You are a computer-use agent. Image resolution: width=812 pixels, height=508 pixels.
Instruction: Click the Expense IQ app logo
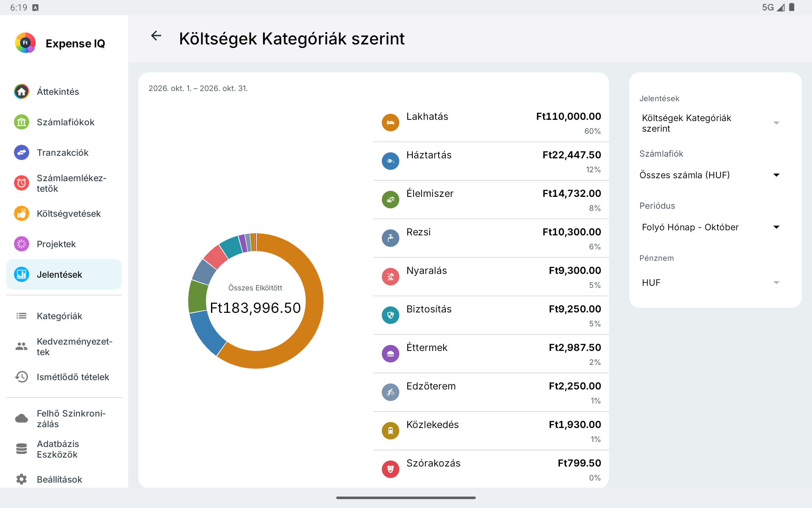click(x=25, y=43)
